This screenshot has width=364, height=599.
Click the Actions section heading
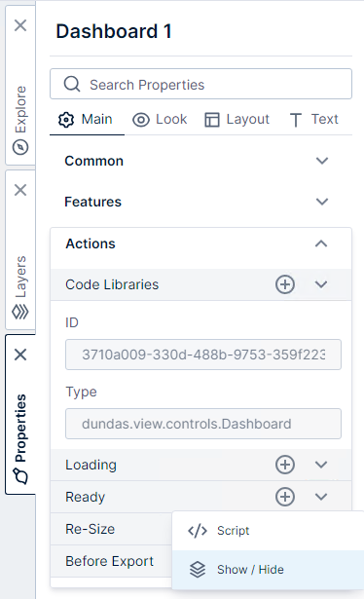pos(91,243)
